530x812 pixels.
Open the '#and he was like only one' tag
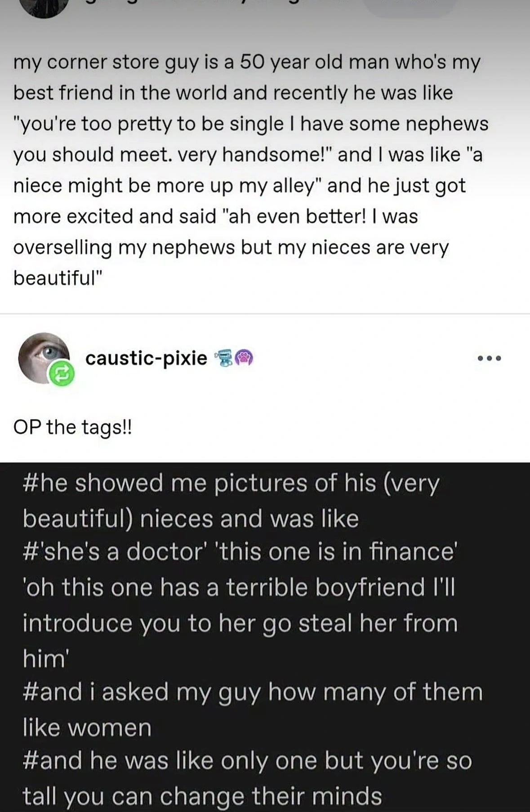click(247, 761)
